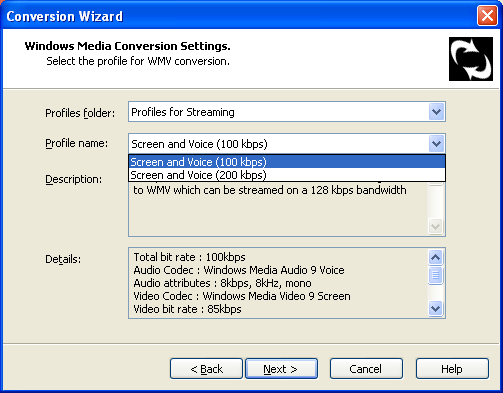
Task: Choose Screen and Voice (200 kbps) option
Action: point(287,175)
